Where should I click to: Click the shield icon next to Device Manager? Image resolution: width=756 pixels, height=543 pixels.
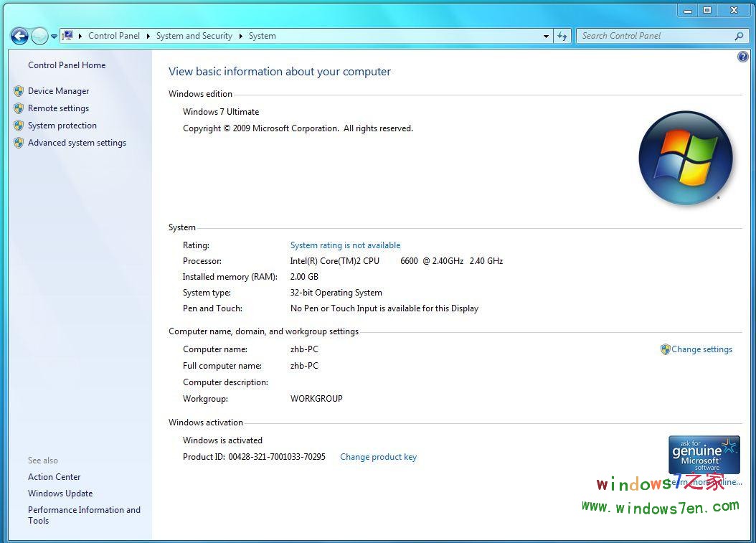[x=19, y=91]
